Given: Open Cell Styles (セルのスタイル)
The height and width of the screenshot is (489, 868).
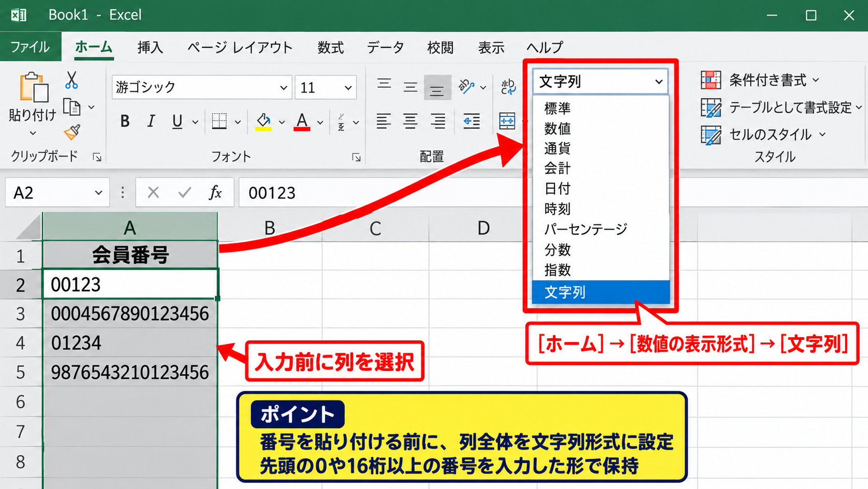Looking at the screenshot, I should point(763,135).
